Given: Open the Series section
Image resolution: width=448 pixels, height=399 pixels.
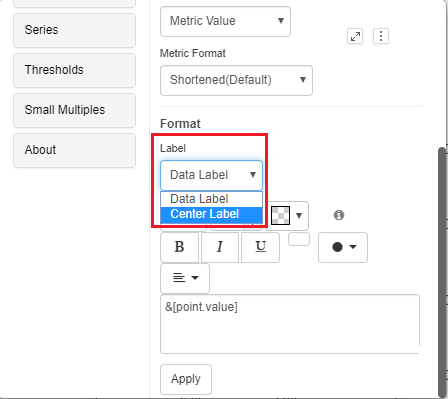Looking at the screenshot, I should click(74, 30).
